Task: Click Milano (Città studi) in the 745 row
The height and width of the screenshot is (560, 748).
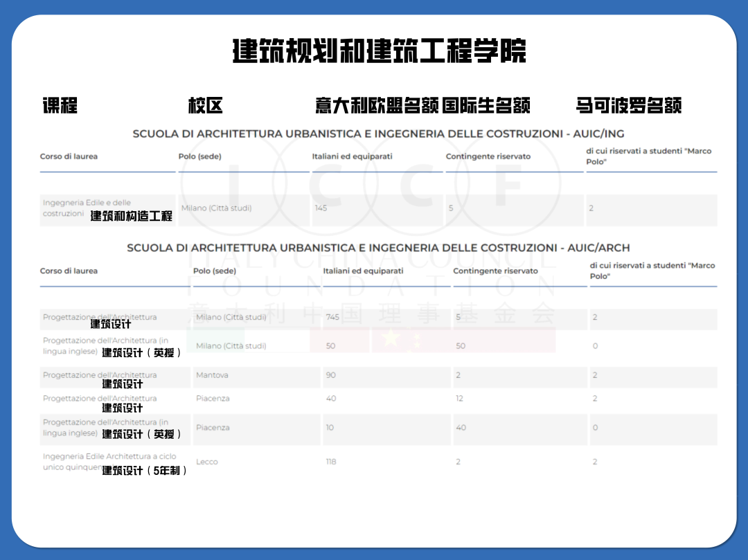Action: (x=231, y=317)
